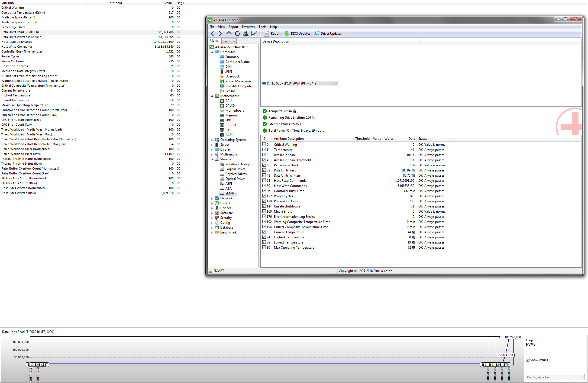Uncheck the Percentage Used checkbox

click(x=264, y=165)
